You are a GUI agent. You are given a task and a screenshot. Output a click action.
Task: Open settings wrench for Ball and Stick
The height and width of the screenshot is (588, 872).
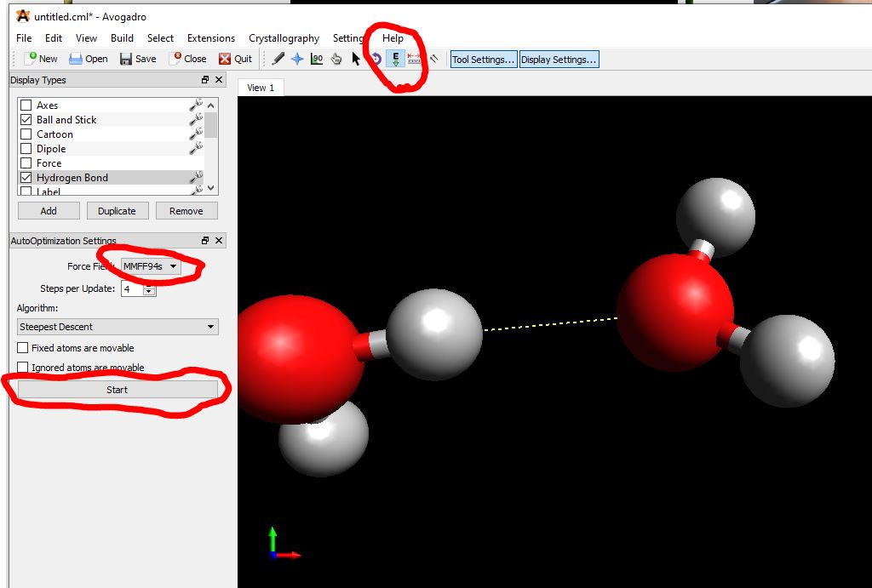(x=196, y=120)
